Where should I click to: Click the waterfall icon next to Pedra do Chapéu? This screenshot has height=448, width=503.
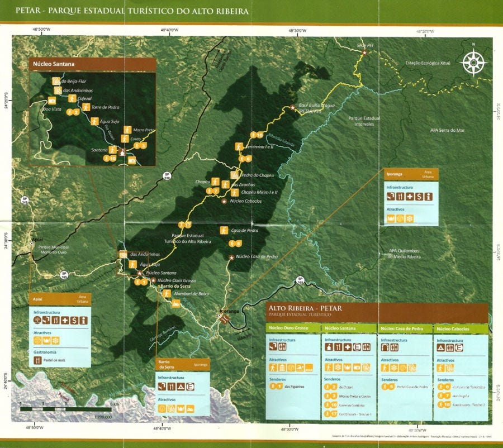point(235,175)
